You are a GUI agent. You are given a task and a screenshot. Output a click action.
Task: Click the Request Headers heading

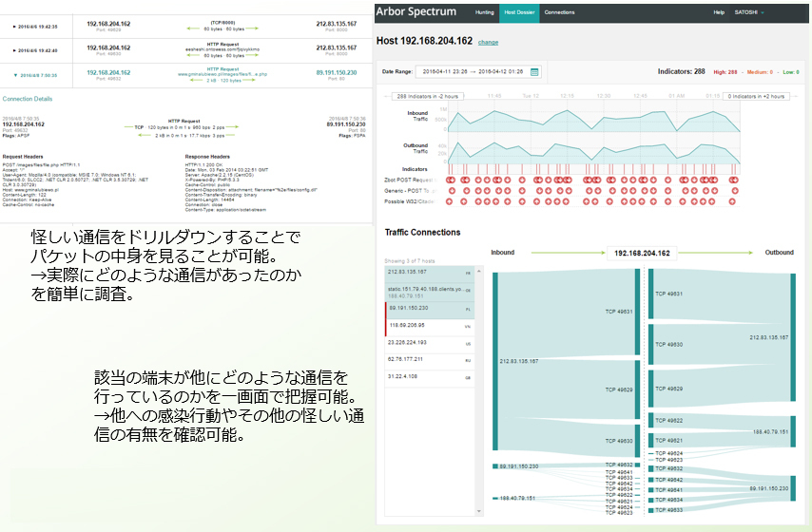pyautogui.click(x=23, y=157)
